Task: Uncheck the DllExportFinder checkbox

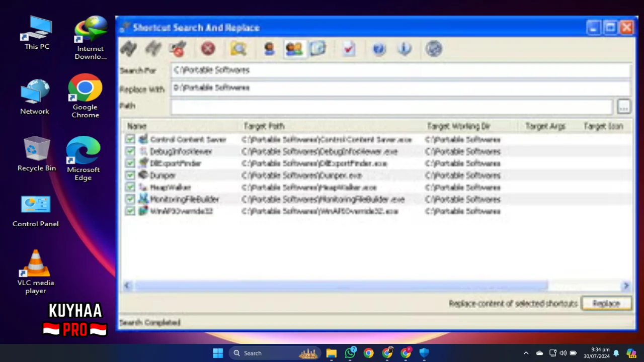Action: [130, 163]
